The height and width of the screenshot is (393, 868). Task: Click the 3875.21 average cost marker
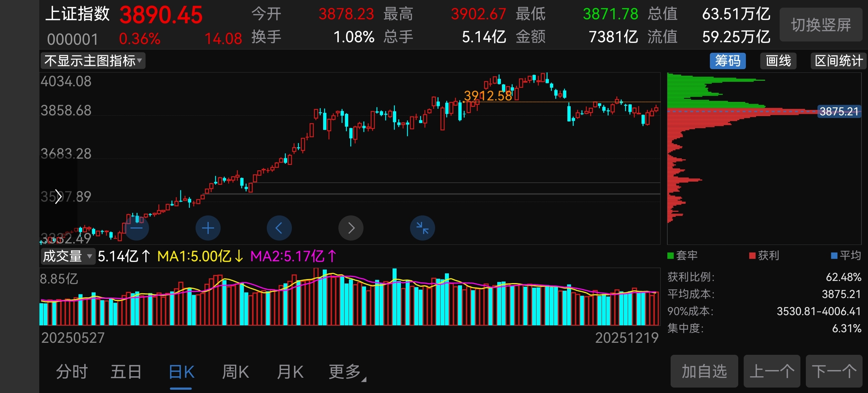839,111
